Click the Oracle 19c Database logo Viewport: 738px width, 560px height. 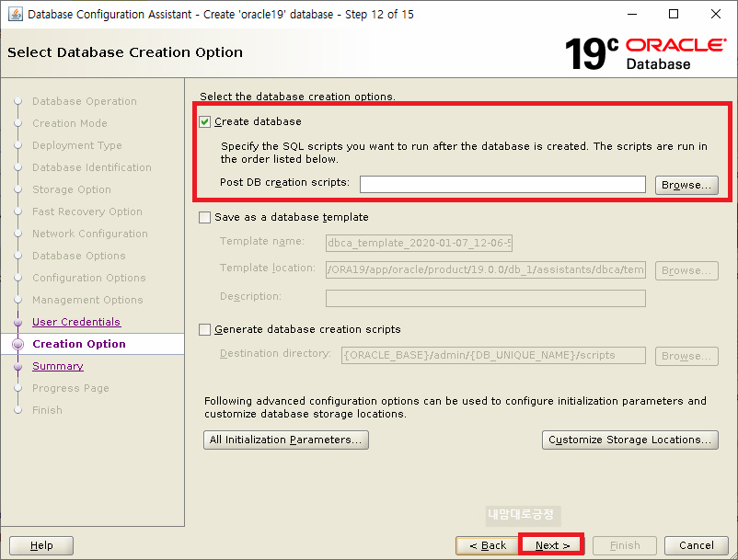click(645, 53)
